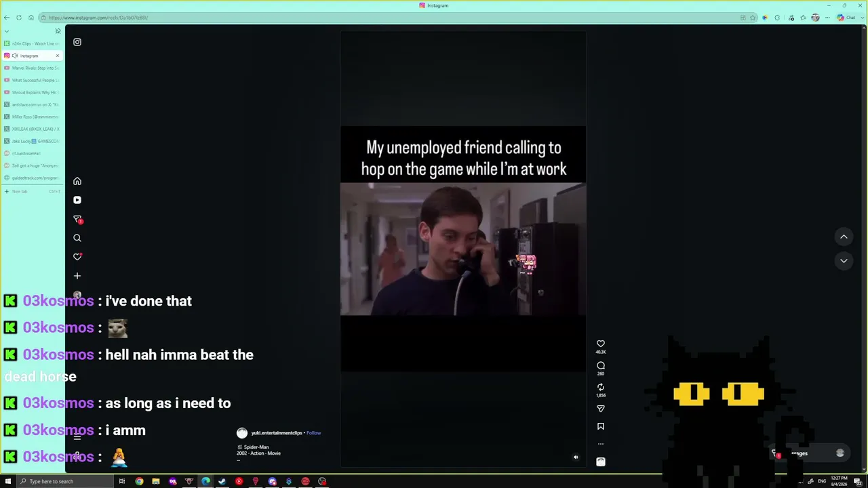868x488 pixels.
Task: Click the Instagram logo in the sidebar
Action: point(77,42)
